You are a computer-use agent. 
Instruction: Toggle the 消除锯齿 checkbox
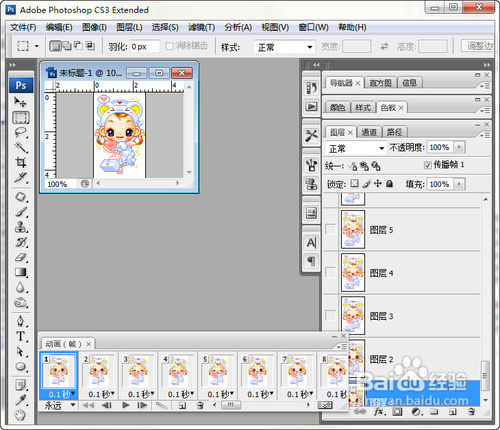[x=169, y=46]
